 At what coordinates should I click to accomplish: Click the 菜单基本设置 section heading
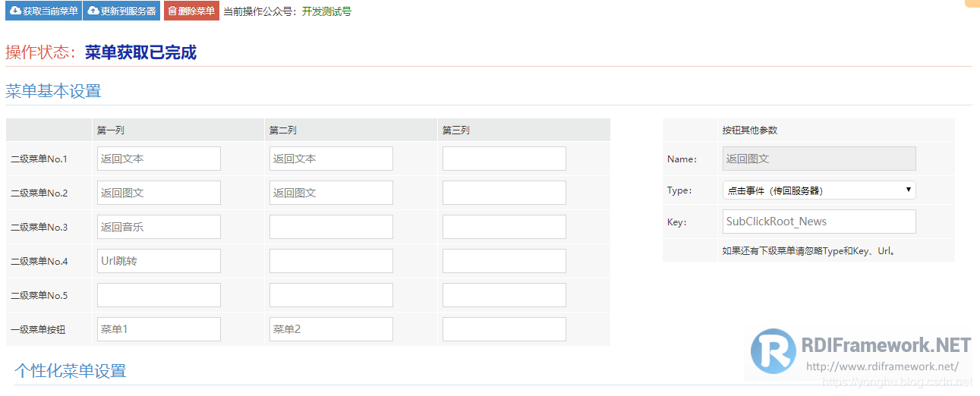(x=53, y=91)
